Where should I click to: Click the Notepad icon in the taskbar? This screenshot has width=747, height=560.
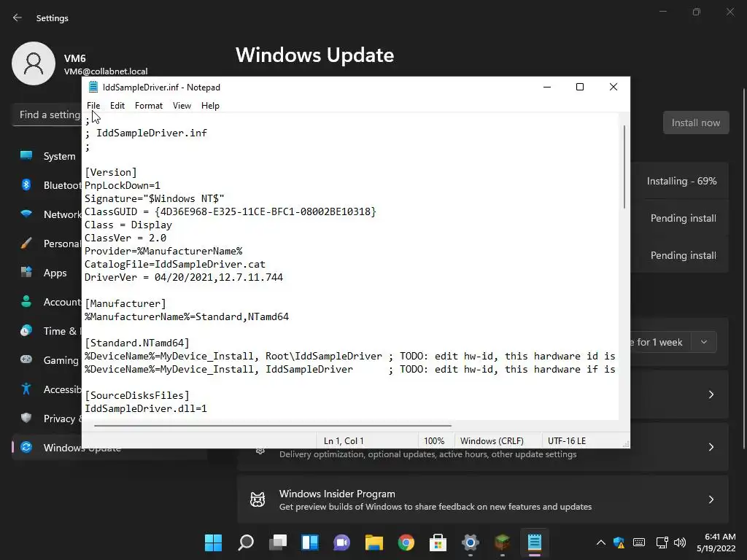(x=534, y=542)
